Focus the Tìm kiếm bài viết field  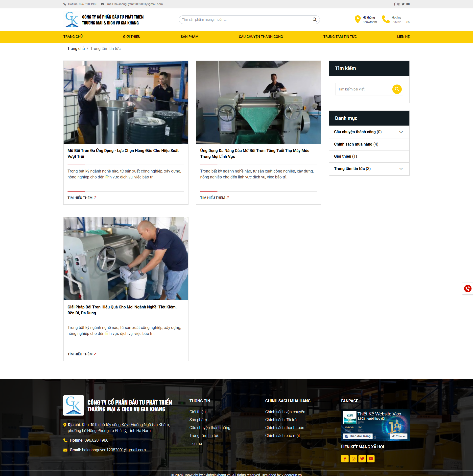click(363, 89)
